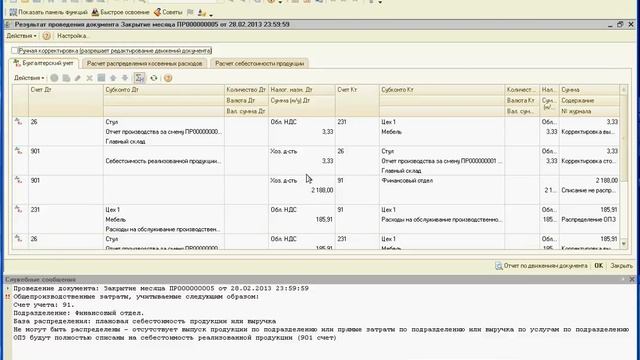Select the Дт/Кт icon of the row with Себестоимость реализованной продукции
Image resolution: width=640 pixels, height=360 pixels.
click(x=18, y=151)
